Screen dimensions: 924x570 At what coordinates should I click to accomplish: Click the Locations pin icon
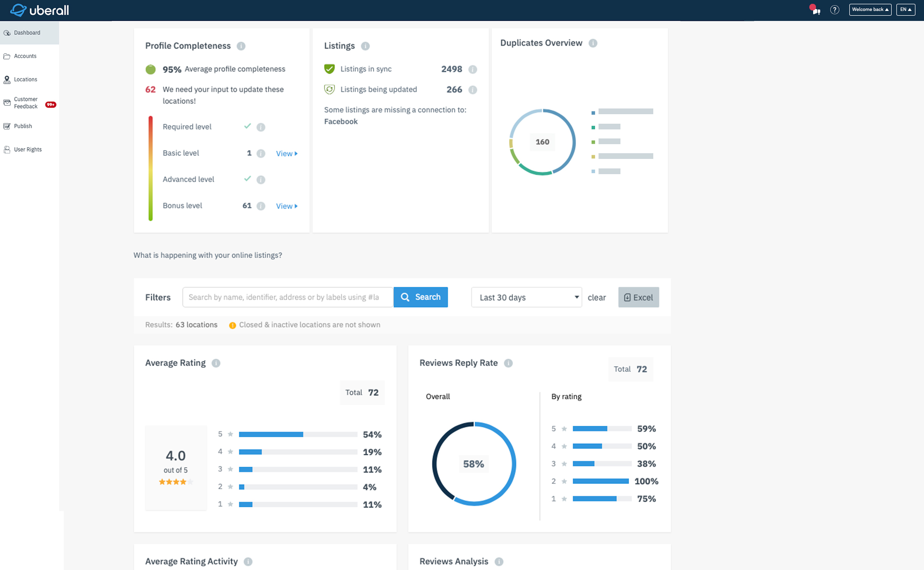coord(7,79)
